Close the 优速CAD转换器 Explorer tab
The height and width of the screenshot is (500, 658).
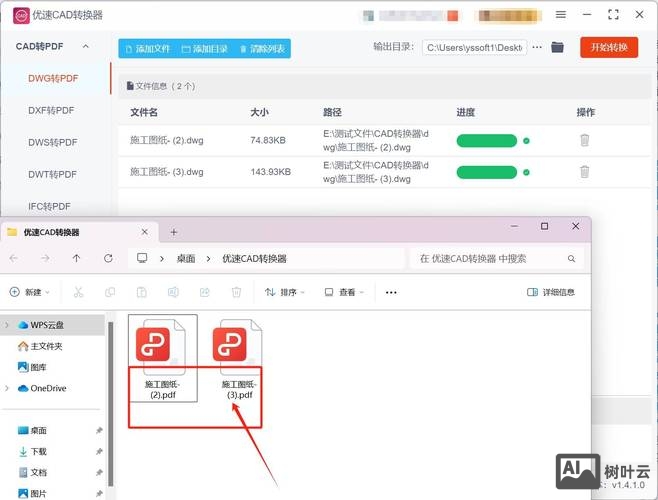(x=144, y=232)
